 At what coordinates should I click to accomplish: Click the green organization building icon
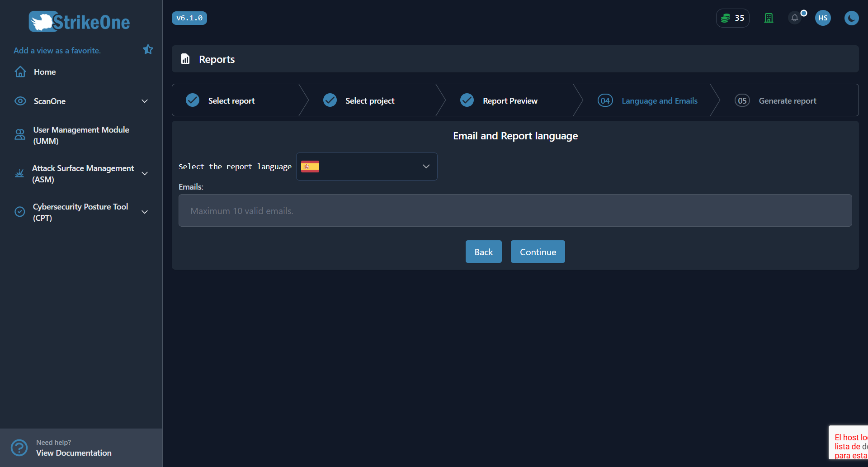coord(769,18)
